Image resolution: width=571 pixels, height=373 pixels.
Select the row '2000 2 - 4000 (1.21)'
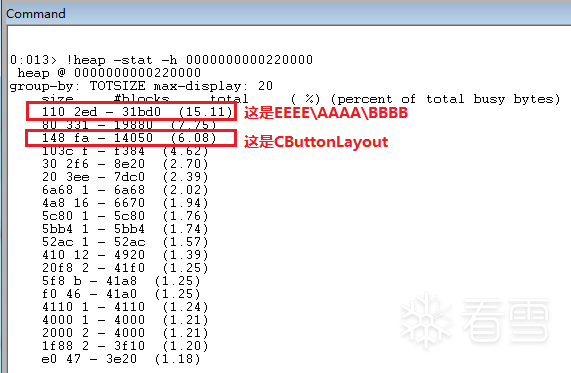[125, 333]
